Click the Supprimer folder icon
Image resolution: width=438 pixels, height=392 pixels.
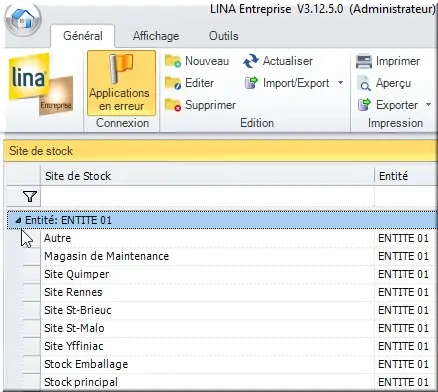click(x=173, y=105)
